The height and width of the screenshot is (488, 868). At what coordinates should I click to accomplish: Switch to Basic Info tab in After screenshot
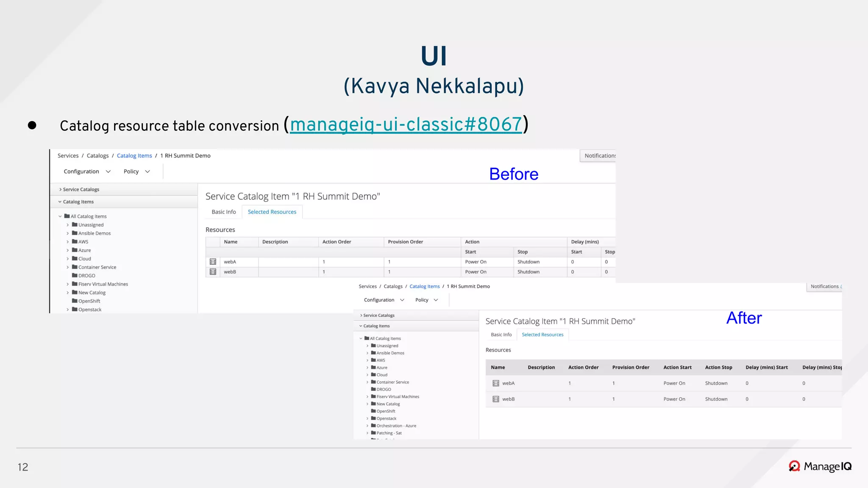click(x=501, y=335)
